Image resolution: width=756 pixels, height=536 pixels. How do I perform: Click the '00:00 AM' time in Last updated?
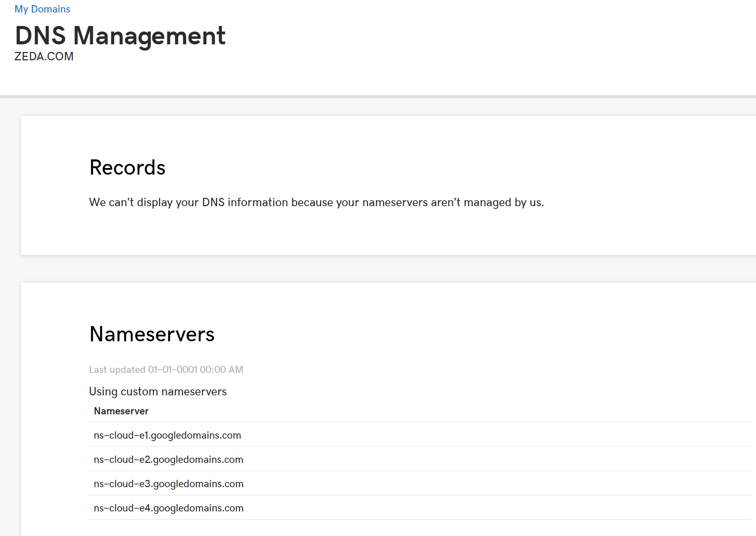point(221,370)
